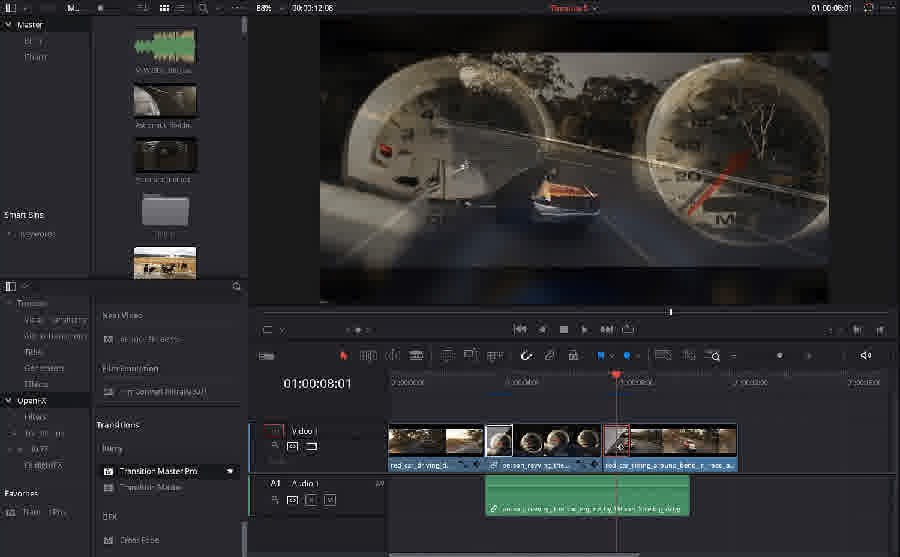The image size is (900, 557).
Task: Toggle the effects library sidebar panel icon
Action: 10,285
